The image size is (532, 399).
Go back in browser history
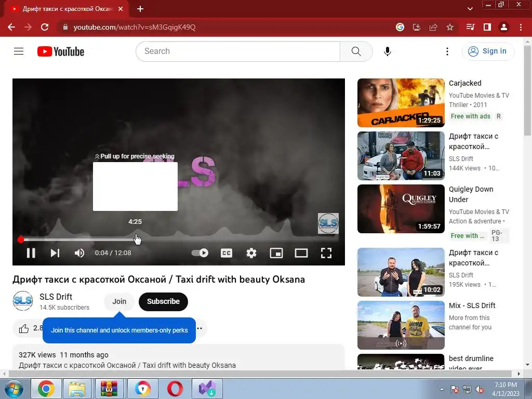point(11,27)
